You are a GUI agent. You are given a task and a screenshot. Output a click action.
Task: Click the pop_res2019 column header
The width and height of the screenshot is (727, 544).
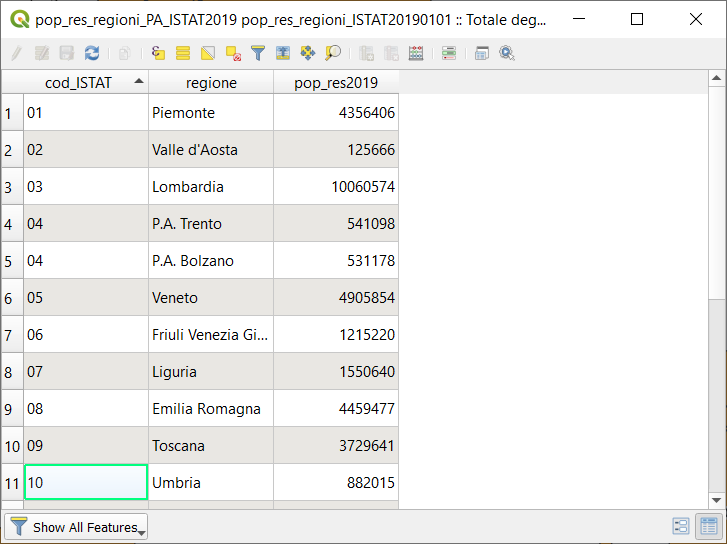click(x=335, y=83)
